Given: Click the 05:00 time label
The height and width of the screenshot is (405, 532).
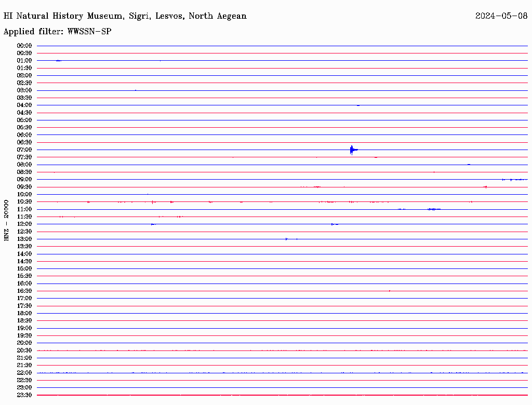Looking at the screenshot, I should pos(24,120).
